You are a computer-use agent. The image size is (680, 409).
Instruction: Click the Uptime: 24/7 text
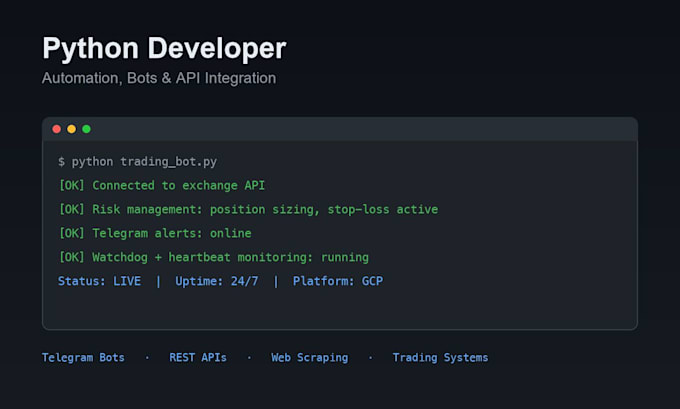[x=216, y=281]
